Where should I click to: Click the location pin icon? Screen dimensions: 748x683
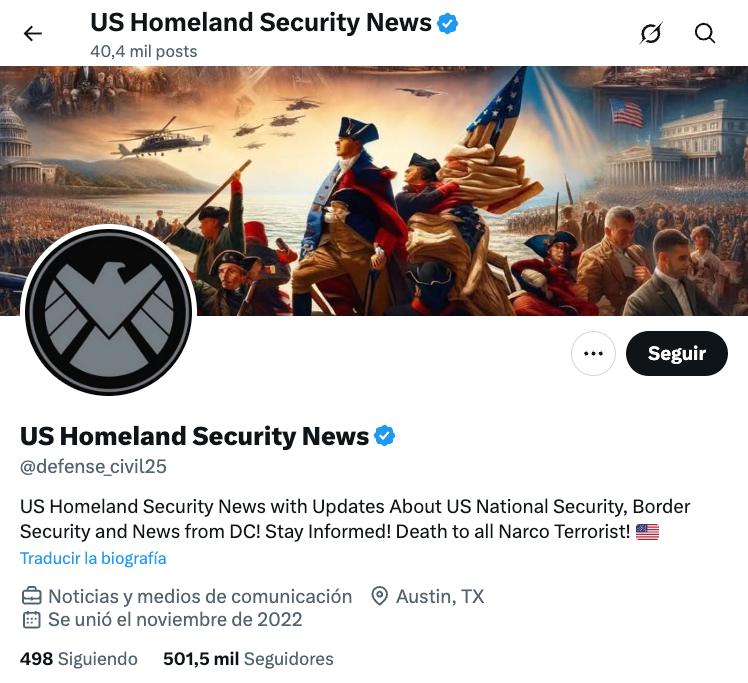379,596
